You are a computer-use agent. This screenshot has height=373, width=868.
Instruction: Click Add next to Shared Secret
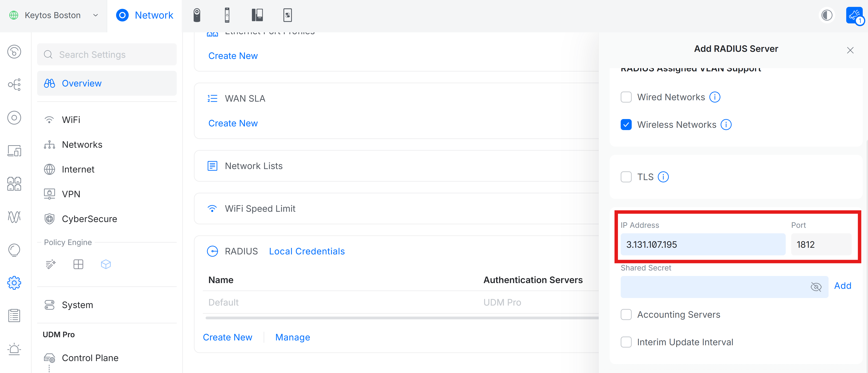coord(843,286)
